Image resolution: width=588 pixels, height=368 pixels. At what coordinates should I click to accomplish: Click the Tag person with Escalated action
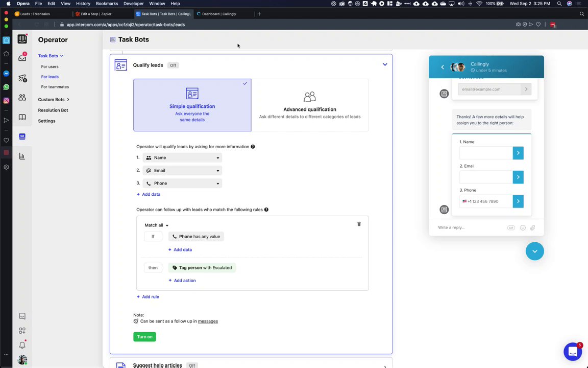(202, 268)
